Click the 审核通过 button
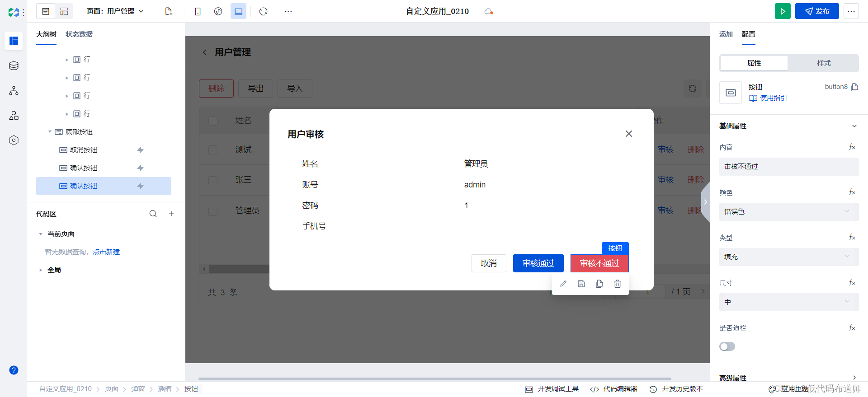 coord(538,263)
